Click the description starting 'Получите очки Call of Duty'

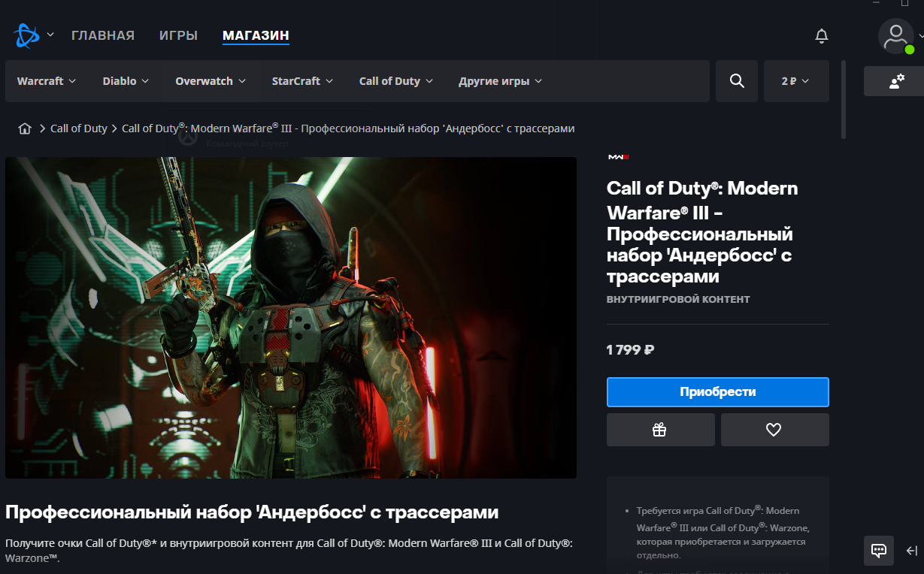tap(289, 551)
